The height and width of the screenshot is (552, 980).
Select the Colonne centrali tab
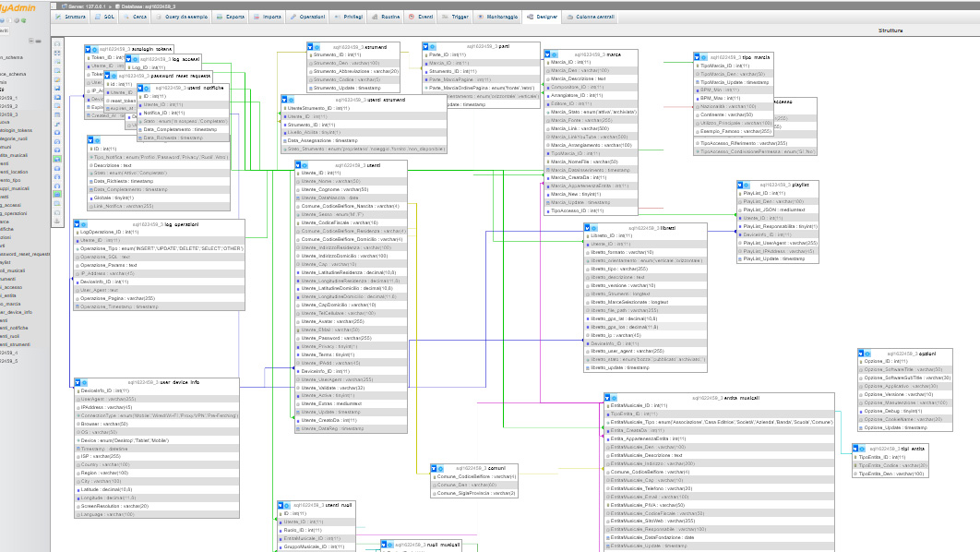(x=591, y=17)
